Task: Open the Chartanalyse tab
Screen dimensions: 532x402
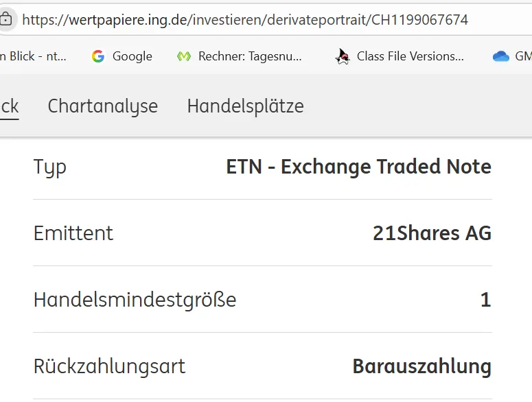Action: click(x=102, y=106)
